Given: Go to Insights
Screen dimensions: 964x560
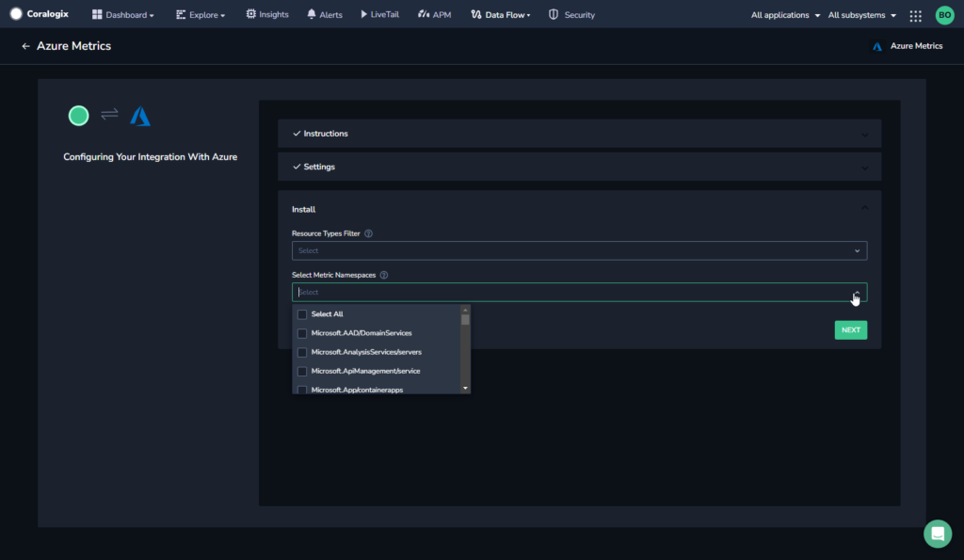Looking at the screenshot, I should coord(266,14).
